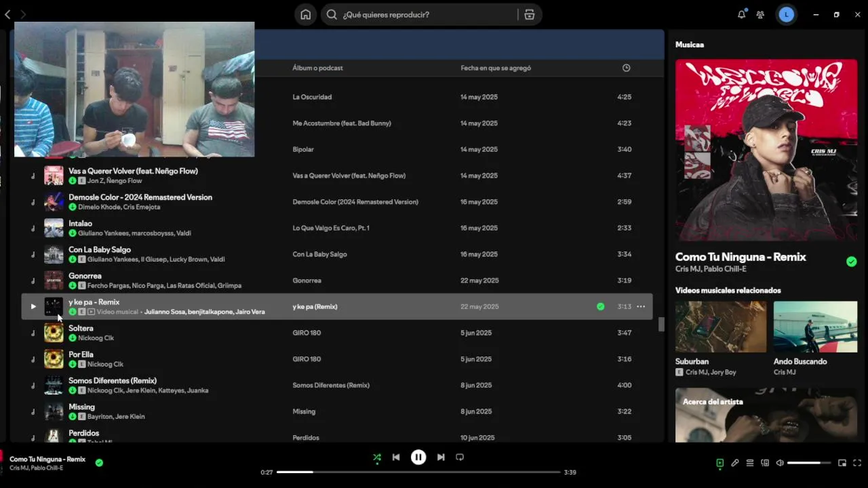Select the 'Por Ella' track title
The height and width of the screenshot is (488, 868).
tap(81, 354)
